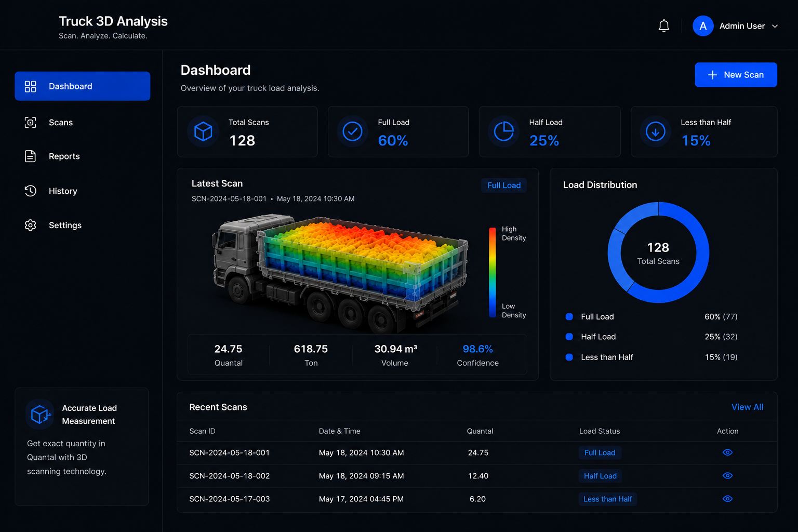Click the Full Load checkmark icon

point(352,131)
